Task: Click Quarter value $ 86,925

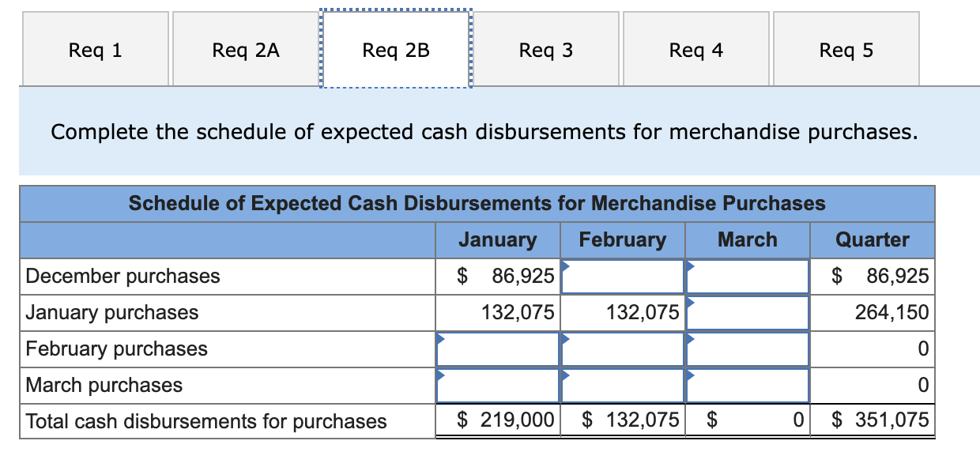Action: (x=873, y=277)
